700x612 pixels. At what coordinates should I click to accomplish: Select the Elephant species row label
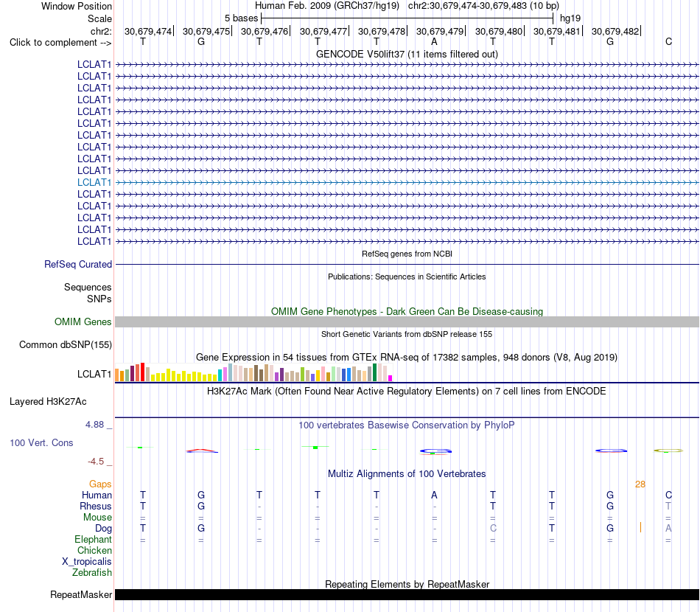click(x=93, y=539)
